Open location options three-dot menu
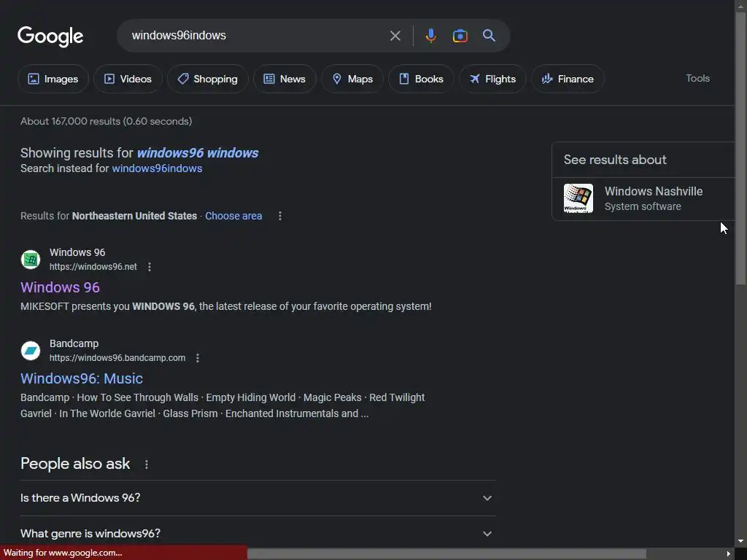Screen dimensions: 747x560 (280, 216)
